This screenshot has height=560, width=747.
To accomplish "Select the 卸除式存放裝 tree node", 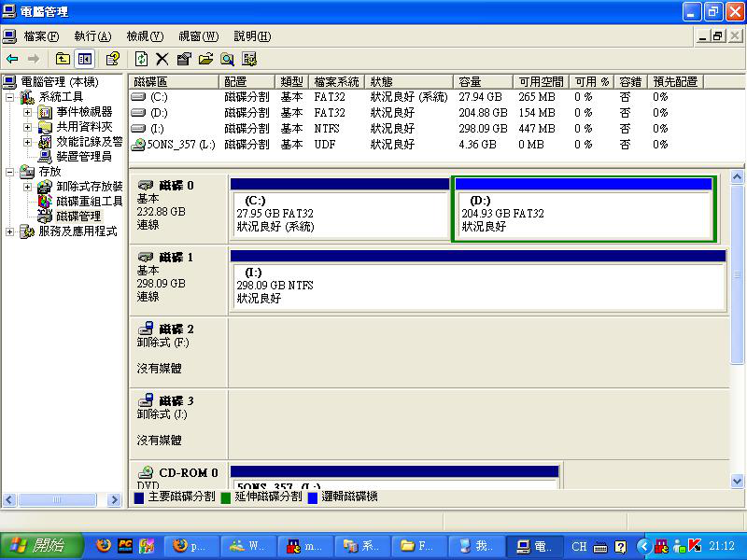I will pos(89,187).
